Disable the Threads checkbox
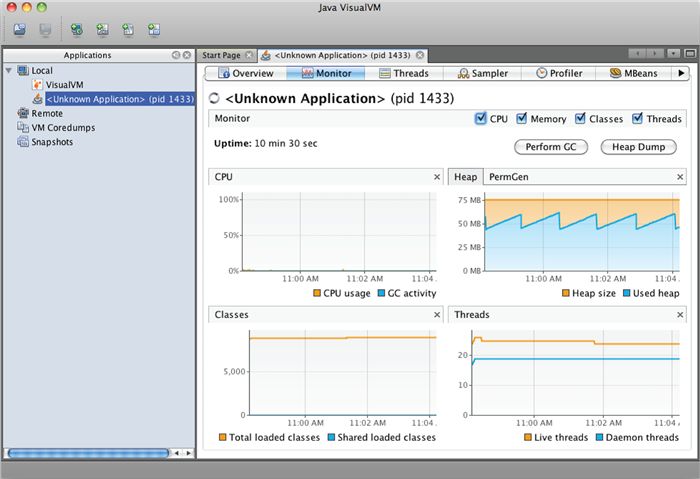 click(x=638, y=119)
